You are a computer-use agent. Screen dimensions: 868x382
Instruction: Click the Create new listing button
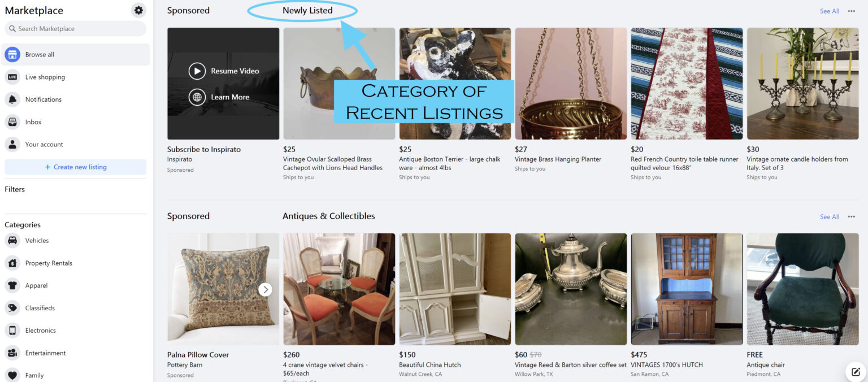75,167
